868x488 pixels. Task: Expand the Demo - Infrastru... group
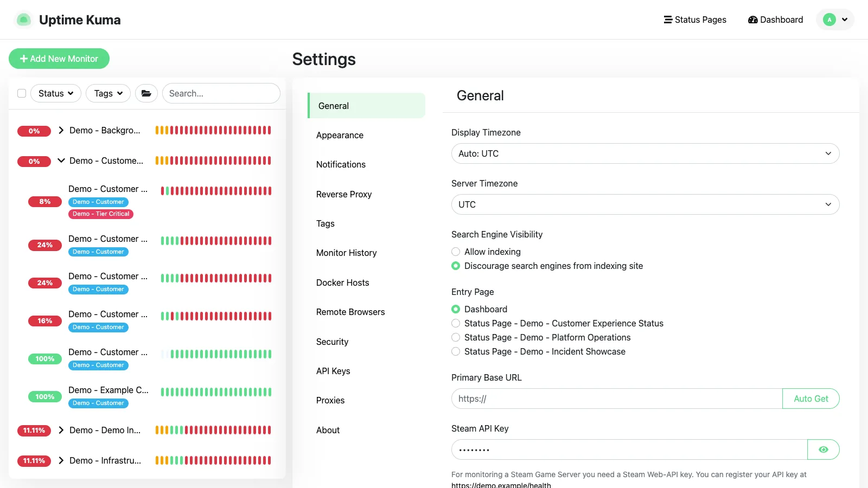pos(61,460)
